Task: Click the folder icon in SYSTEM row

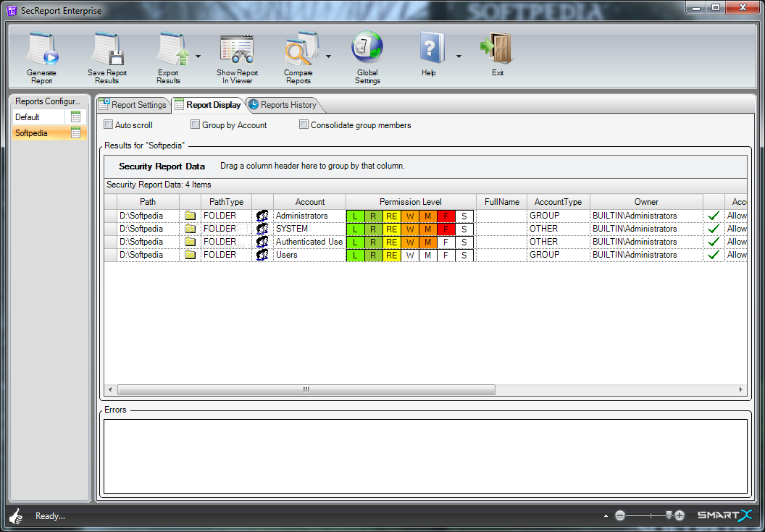Action: coord(191,229)
